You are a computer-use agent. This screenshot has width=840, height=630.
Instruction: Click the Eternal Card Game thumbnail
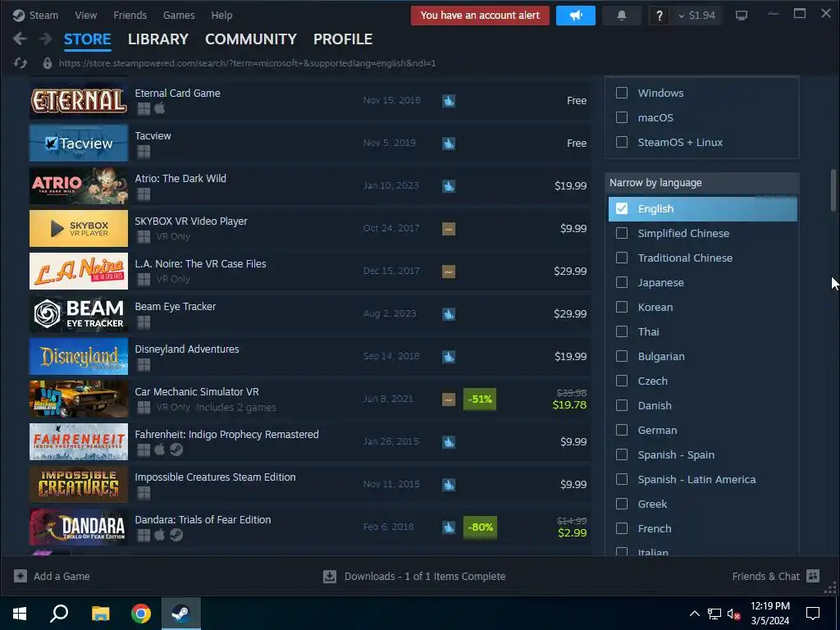tap(79, 101)
